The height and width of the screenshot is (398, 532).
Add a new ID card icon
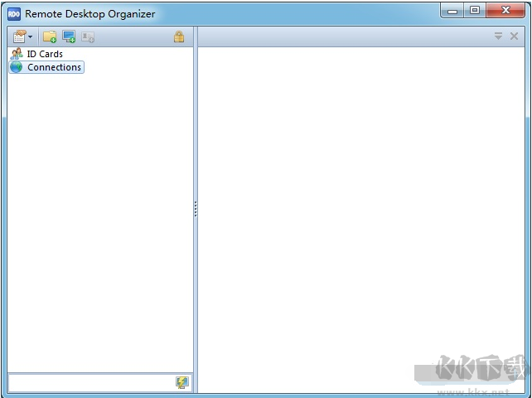coord(88,36)
